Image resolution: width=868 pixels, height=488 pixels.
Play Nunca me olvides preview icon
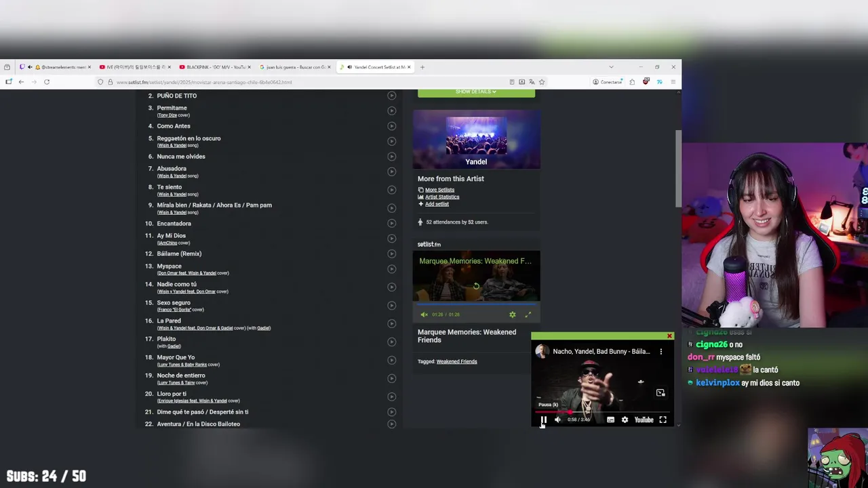pos(391,157)
